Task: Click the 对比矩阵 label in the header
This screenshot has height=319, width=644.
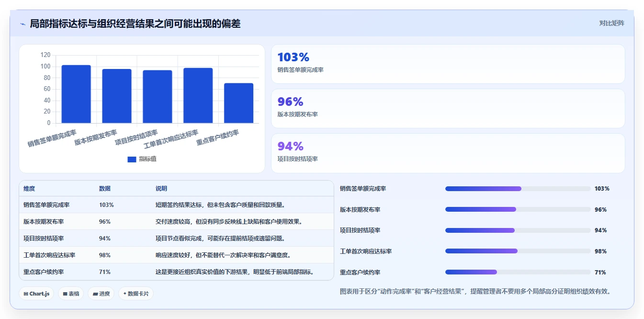Action: point(611,23)
